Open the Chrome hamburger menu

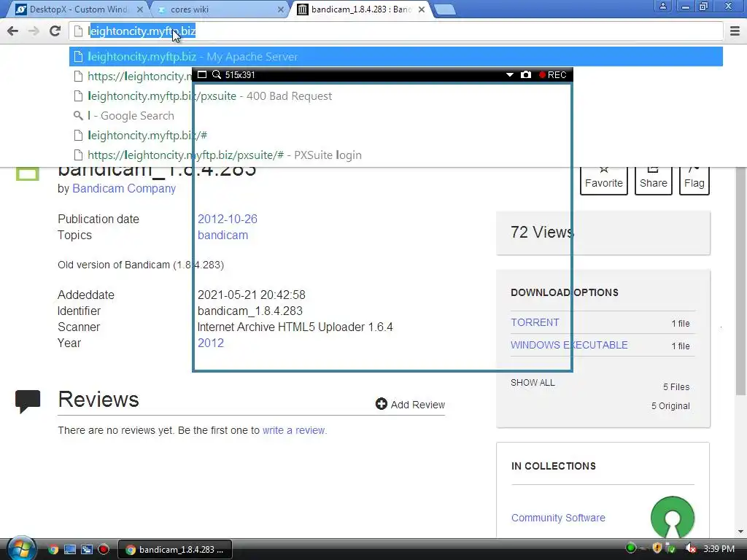pos(735,31)
